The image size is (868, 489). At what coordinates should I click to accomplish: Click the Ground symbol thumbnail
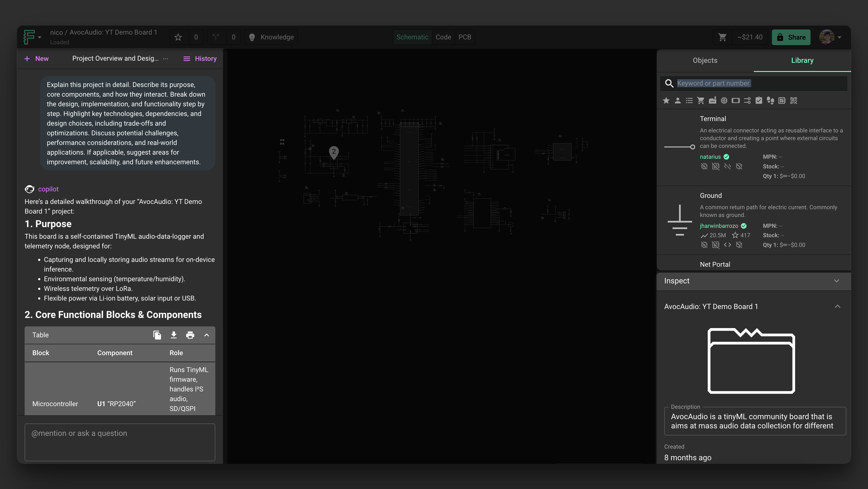click(x=679, y=220)
